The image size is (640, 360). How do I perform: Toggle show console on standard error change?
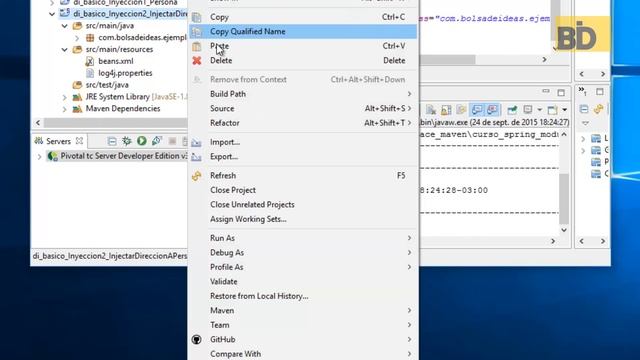[x=492, y=109]
